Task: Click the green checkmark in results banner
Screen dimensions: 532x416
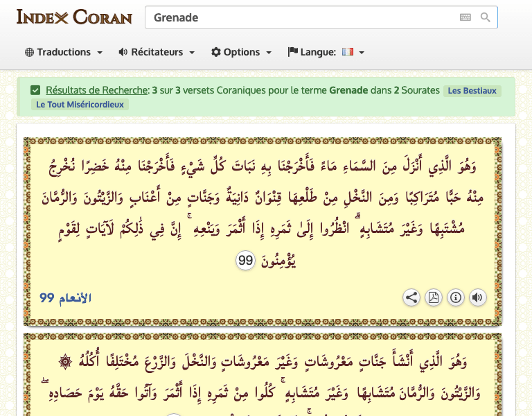Action: tap(35, 90)
